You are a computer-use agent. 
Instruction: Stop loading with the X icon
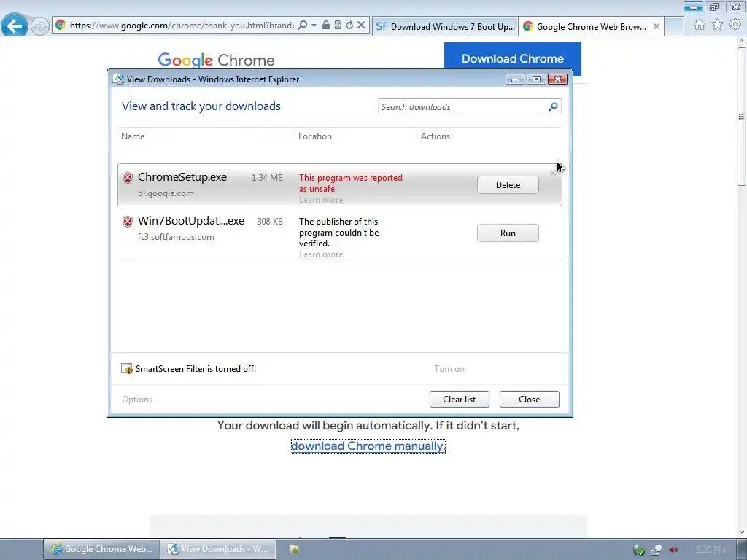361,26
